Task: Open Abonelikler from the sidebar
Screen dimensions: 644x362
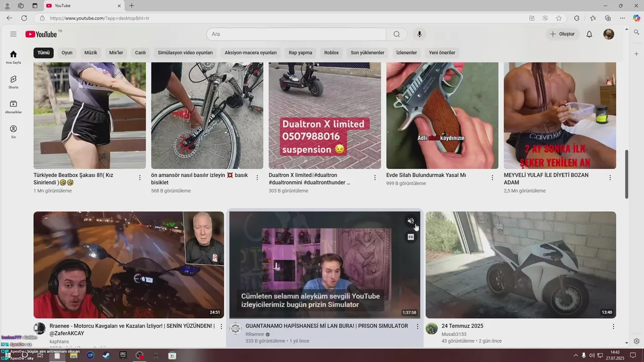Action: click(14, 107)
